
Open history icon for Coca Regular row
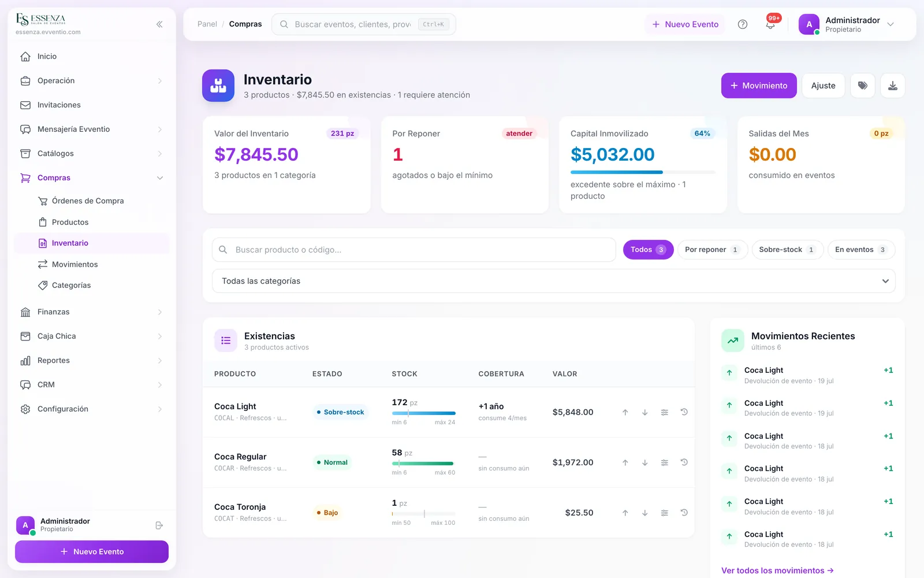point(684,462)
